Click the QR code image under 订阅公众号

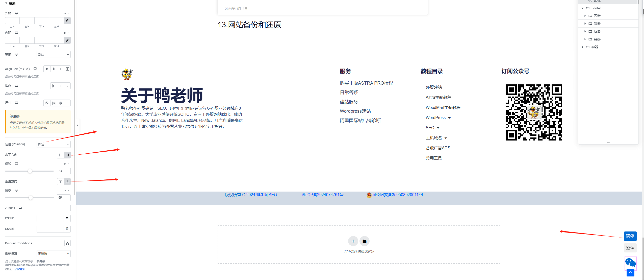534,112
